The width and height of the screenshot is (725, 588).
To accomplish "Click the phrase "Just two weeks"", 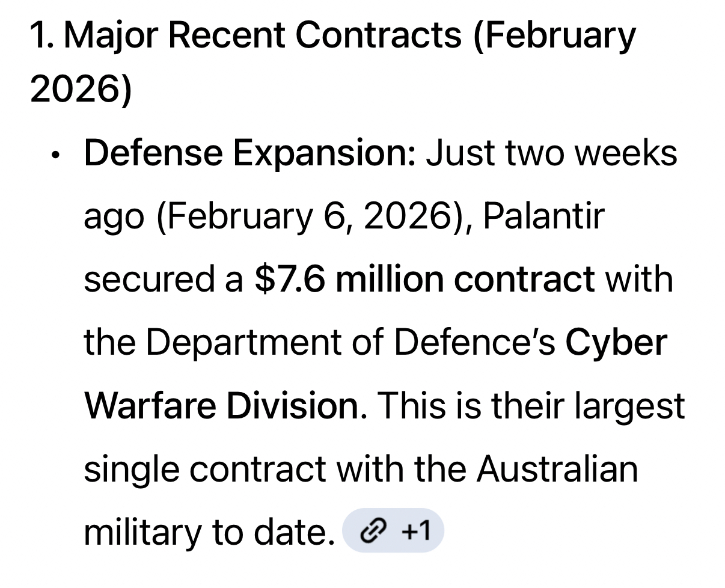I will point(551,153).
